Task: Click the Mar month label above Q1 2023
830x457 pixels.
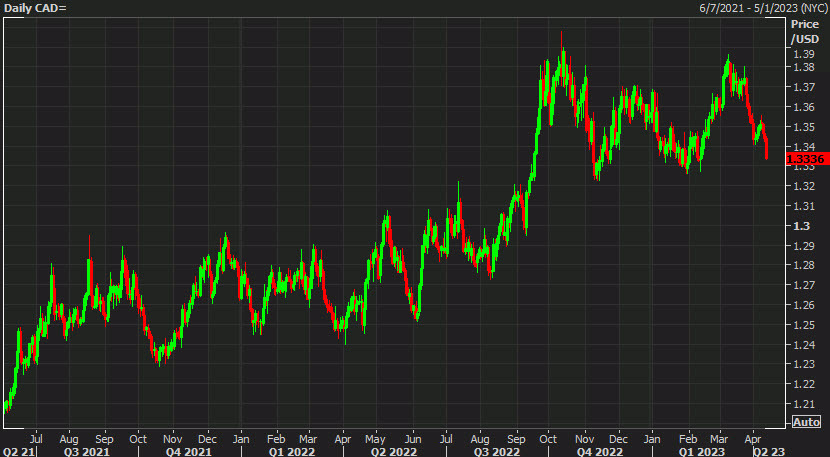Action: 719,439
